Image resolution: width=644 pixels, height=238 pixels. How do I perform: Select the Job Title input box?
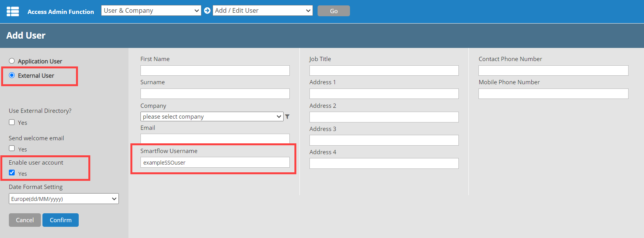(384, 70)
